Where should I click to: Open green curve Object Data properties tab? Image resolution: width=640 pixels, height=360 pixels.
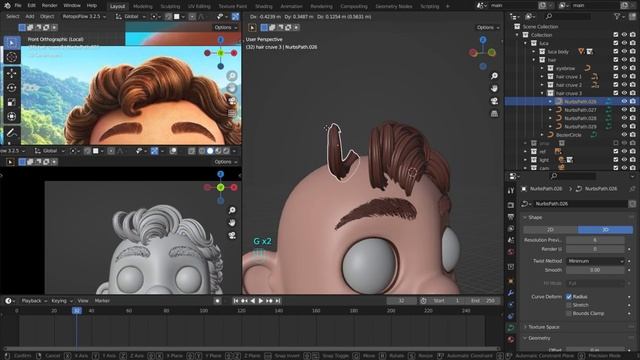pyautogui.click(x=511, y=328)
